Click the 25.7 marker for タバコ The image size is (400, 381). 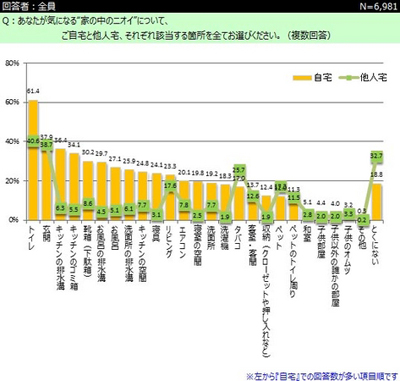point(239,170)
